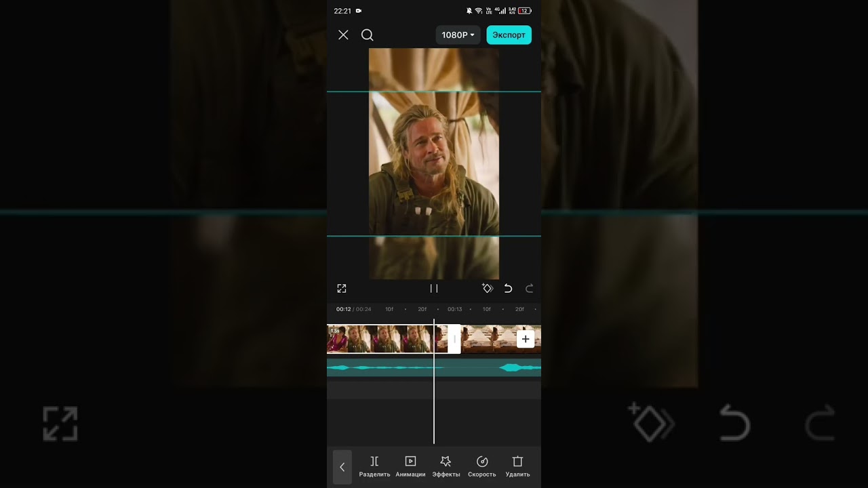Click the 00:13 timeline ruler mark
Screen dimensions: 868x488
(x=454, y=309)
